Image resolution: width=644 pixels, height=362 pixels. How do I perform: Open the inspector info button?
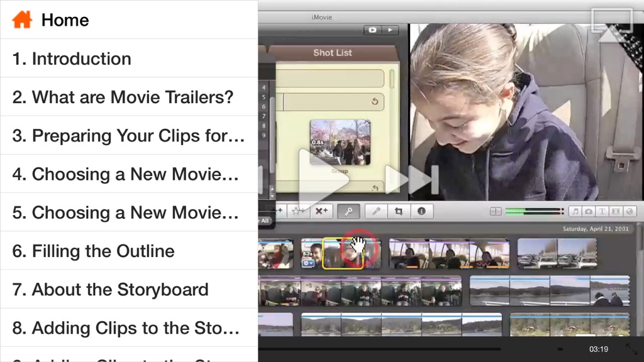[x=421, y=211]
